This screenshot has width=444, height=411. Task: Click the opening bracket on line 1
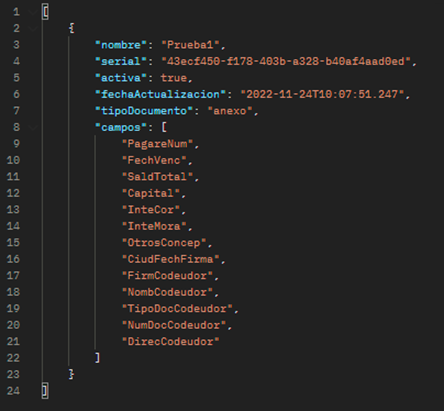tap(45, 12)
